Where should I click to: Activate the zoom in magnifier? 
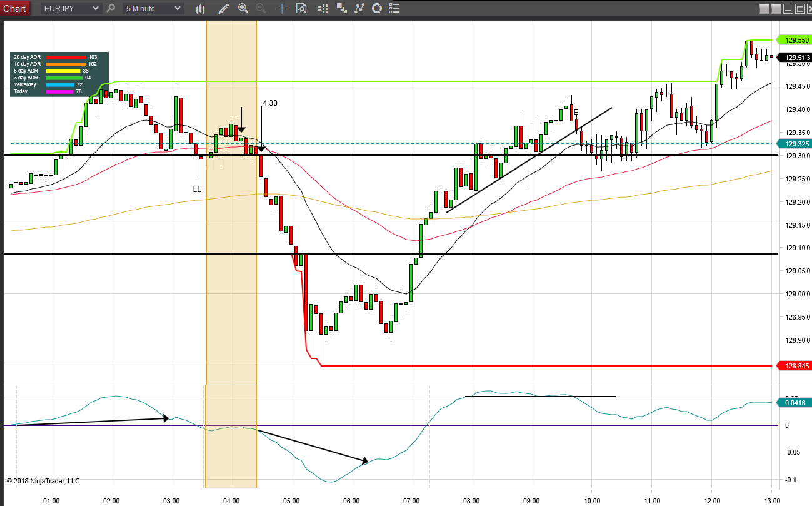pos(243,9)
